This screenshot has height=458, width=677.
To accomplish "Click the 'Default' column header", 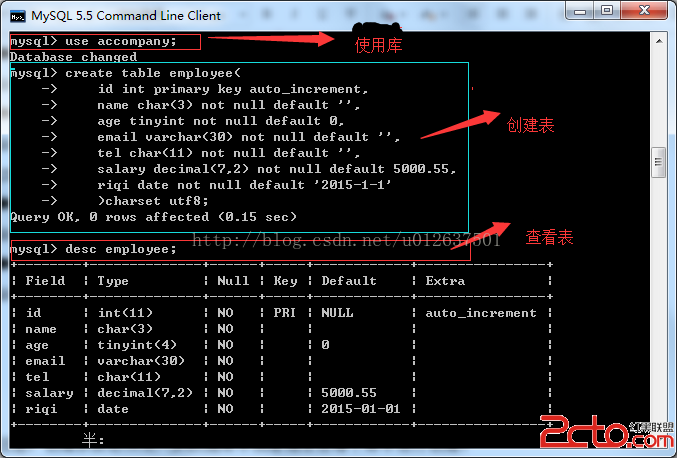I will pyautogui.click(x=349, y=281).
